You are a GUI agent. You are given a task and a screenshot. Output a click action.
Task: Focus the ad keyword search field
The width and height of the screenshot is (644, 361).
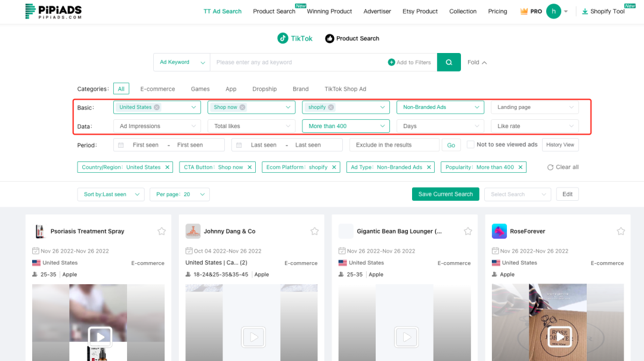tap(298, 62)
